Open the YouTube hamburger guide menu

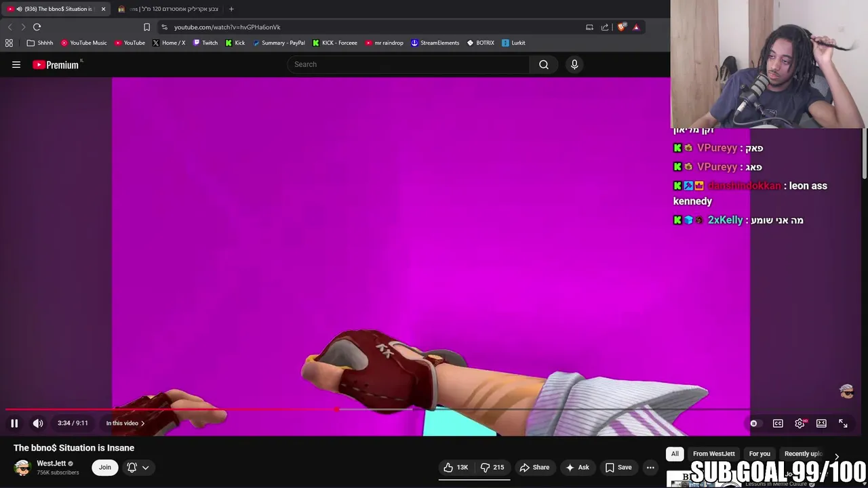16,64
